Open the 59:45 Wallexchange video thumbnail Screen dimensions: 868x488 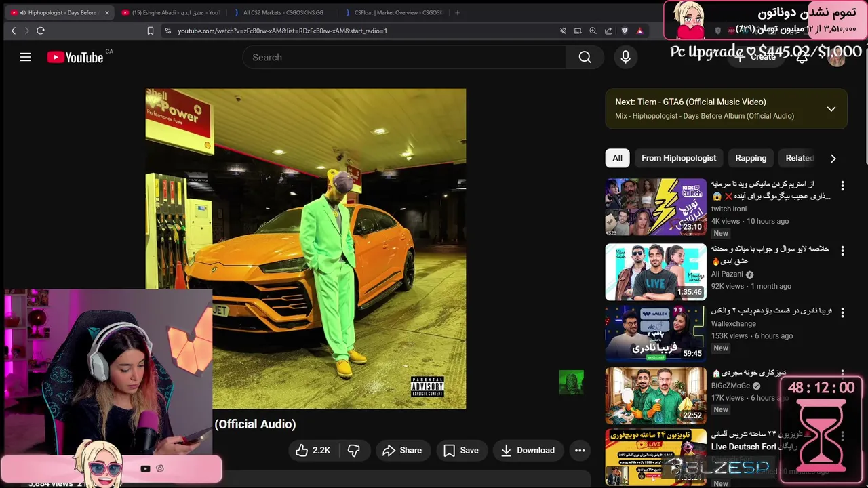click(x=656, y=334)
